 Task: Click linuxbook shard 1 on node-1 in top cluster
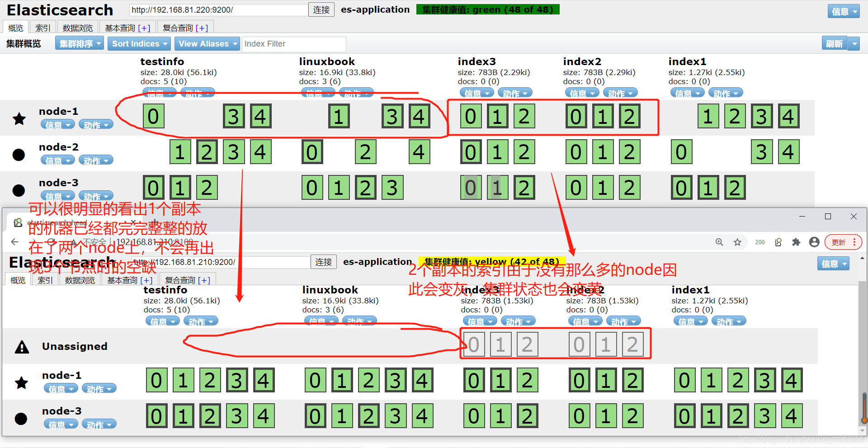tap(339, 116)
